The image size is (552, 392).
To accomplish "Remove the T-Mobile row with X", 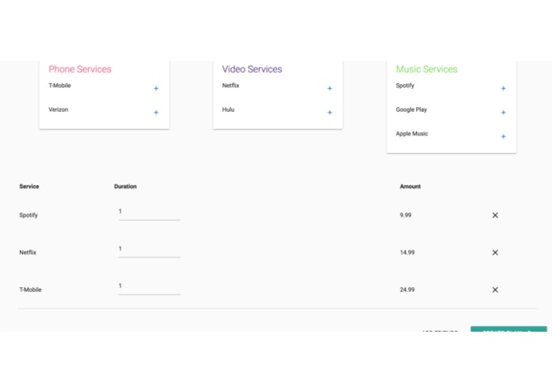I will 495,290.
